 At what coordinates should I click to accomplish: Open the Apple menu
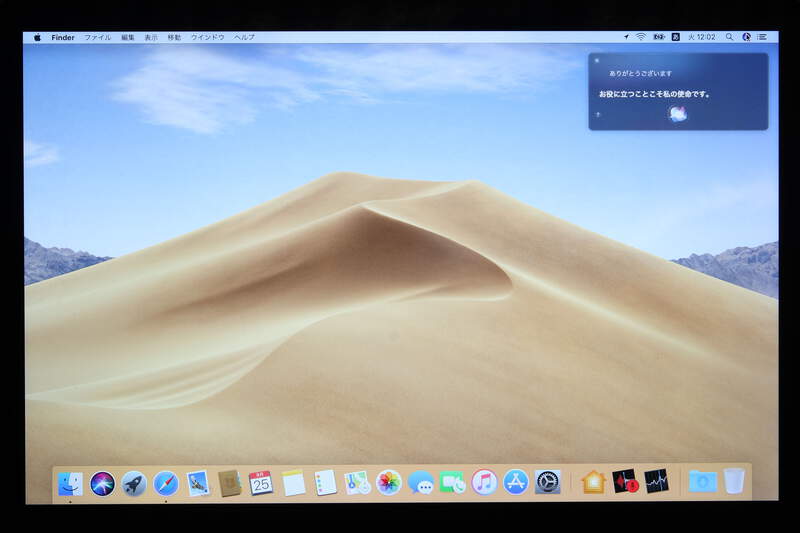tap(37, 37)
